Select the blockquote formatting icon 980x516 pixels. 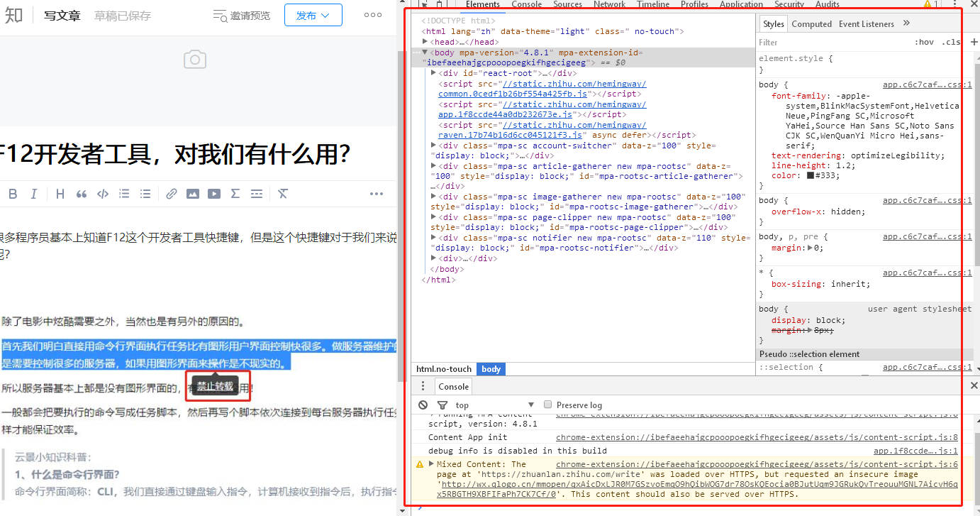tap(82, 193)
